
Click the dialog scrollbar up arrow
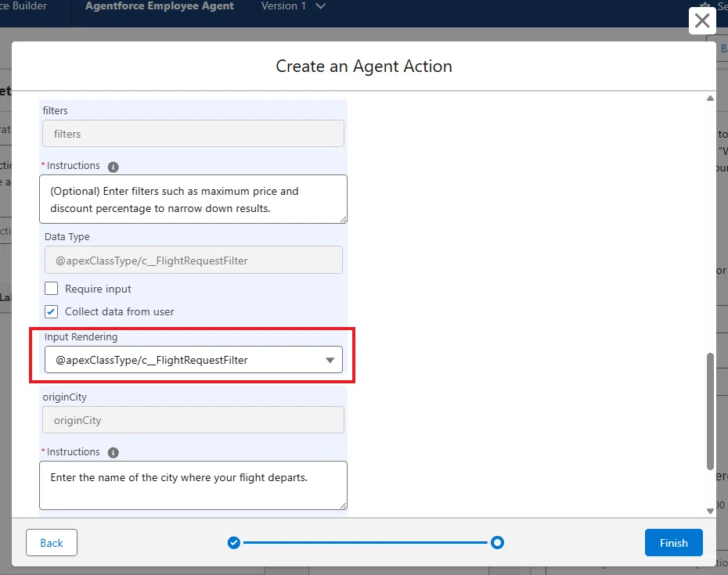click(710, 99)
